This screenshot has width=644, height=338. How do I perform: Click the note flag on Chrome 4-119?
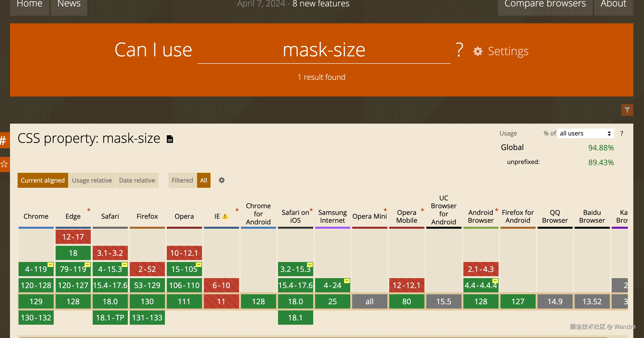click(x=50, y=265)
